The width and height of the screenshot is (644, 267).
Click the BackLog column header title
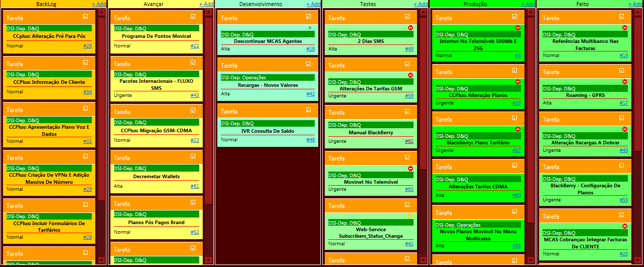47,4
